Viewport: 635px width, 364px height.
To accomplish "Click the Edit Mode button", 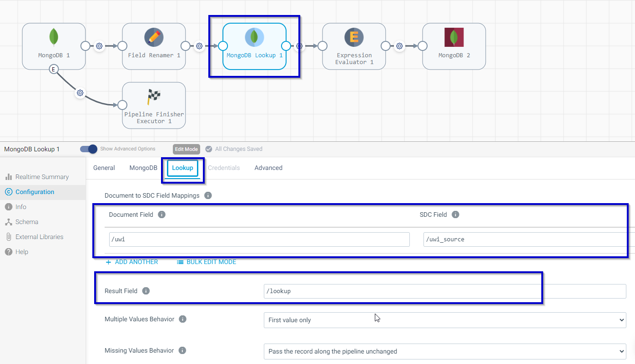I will [x=186, y=149].
